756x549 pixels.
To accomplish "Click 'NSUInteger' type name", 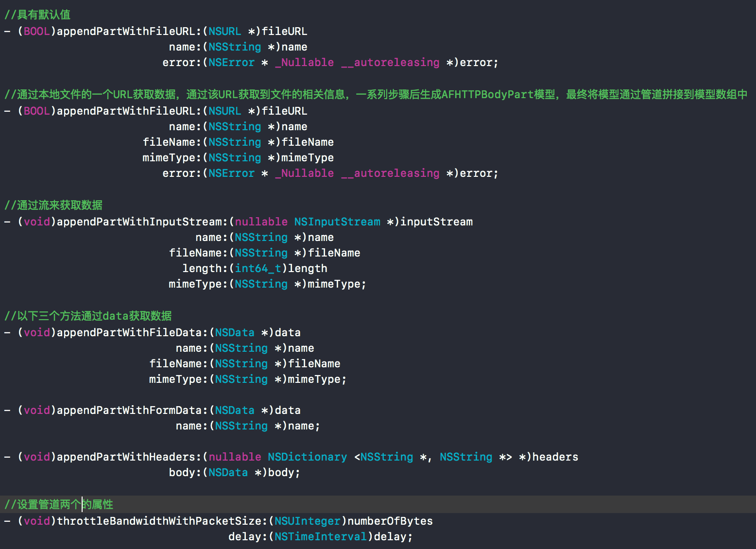I will 308,521.
